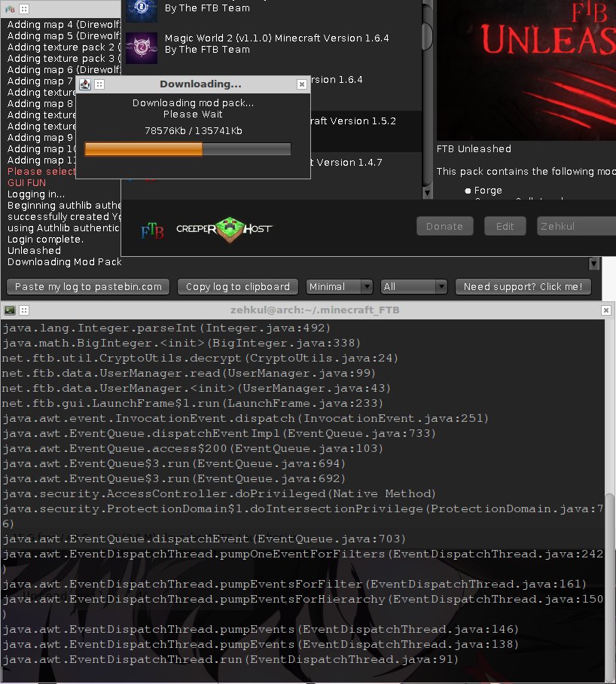
Task: Paste my log to pastebin.com
Action: (x=88, y=286)
